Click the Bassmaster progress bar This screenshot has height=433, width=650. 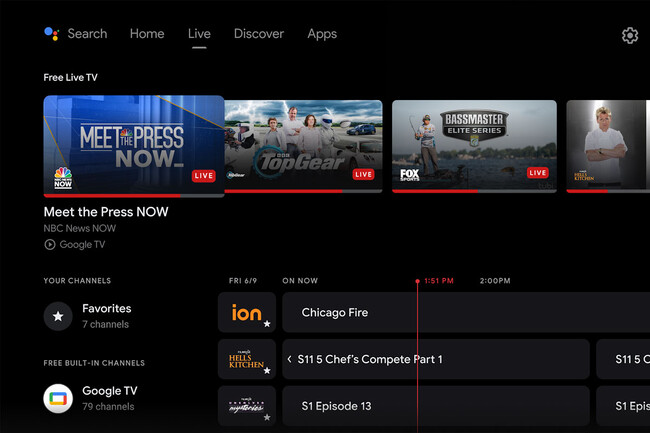474,191
